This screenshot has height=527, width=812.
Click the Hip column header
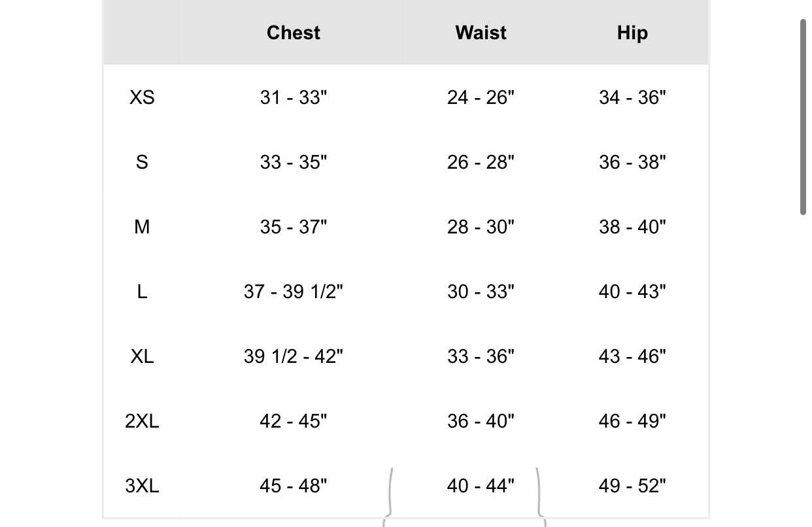[632, 33]
